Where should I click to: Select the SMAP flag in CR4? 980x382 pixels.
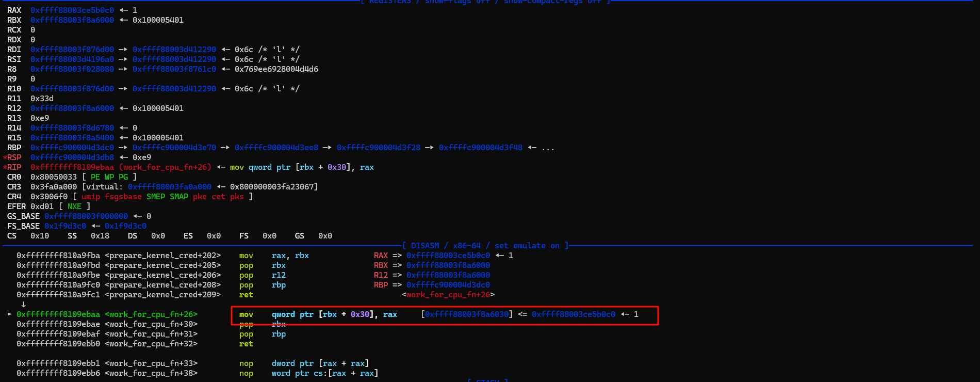(x=179, y=197)
